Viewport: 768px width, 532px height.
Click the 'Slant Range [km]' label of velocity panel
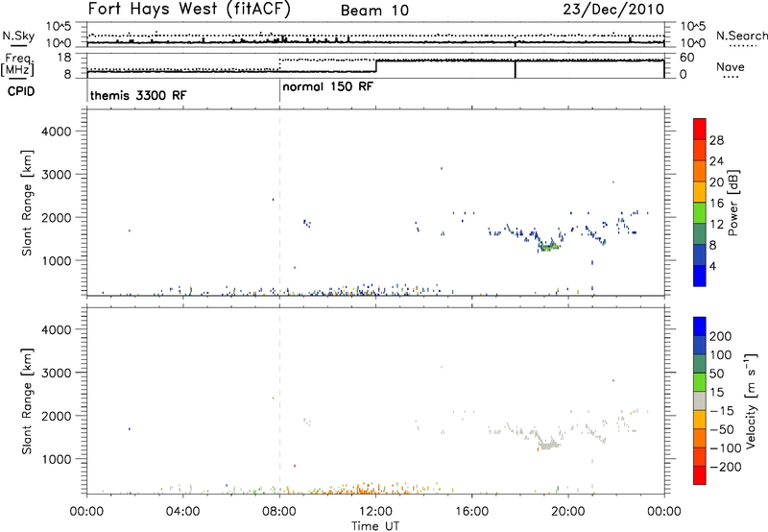tap(27, 401)
